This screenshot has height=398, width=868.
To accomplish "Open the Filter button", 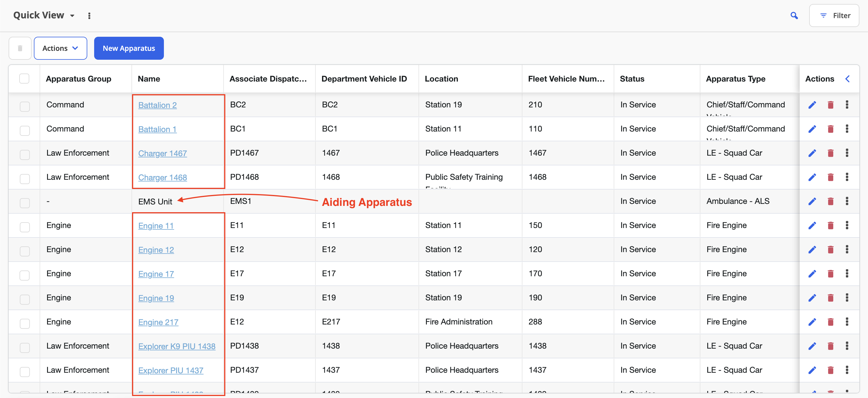I will pyautogui.click(x=834, y=16).
